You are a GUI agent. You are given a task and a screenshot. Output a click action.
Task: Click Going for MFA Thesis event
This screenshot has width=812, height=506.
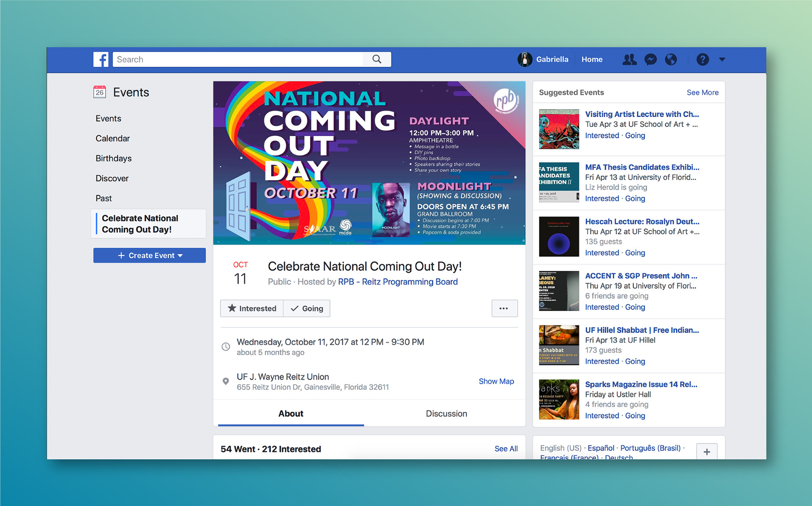point(635,198)
